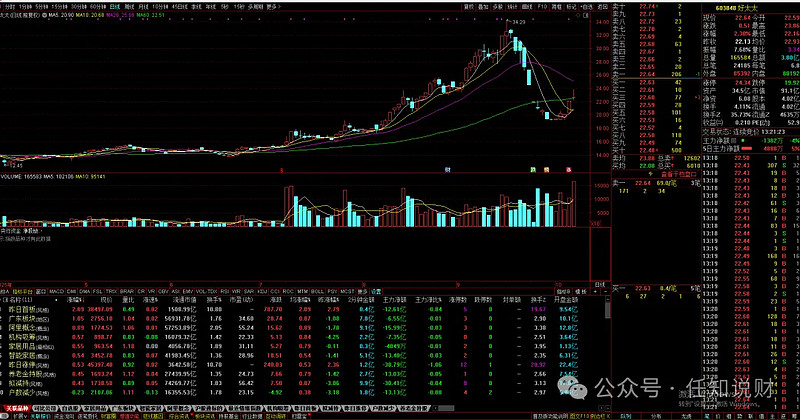Screen dimensions: 800x420
Task: Open the 多周期 multi-period view
Action: (256, 7)
